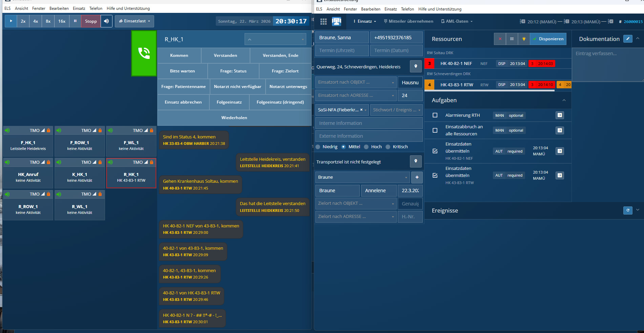644x333 pixels.
Task: Click the green phone call icon
Action: pyautogui.click(x=144, y=53)
